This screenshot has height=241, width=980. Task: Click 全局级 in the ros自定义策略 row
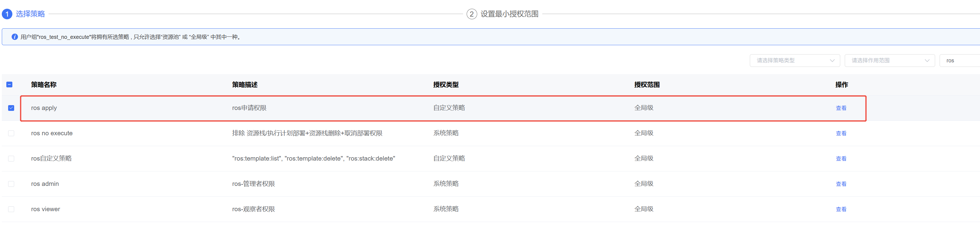(644, 158)
